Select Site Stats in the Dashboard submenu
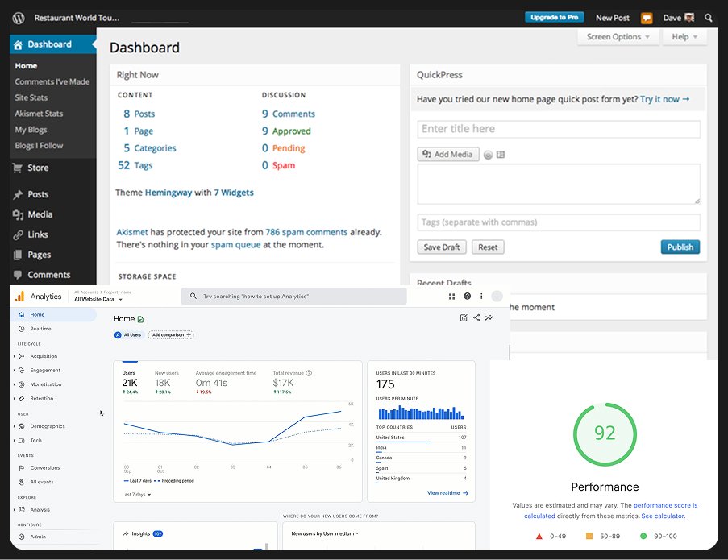Image resolution: width=728 pixels, height=560 pixels. coord(31,97)
